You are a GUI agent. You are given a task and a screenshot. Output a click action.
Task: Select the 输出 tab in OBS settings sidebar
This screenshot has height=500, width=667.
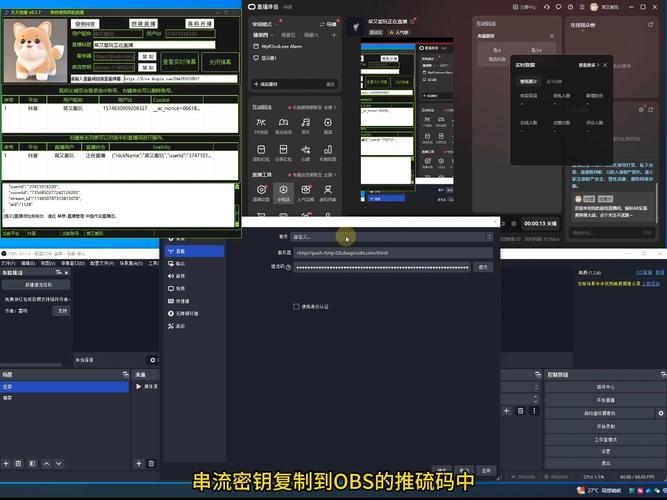(181, 264)
